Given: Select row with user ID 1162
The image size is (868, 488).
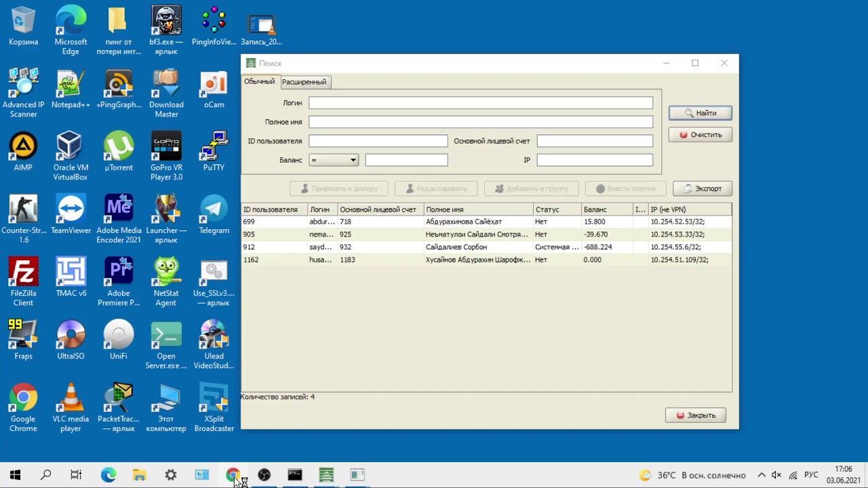Looking at the screenshot, I should [x=486, y=260].
